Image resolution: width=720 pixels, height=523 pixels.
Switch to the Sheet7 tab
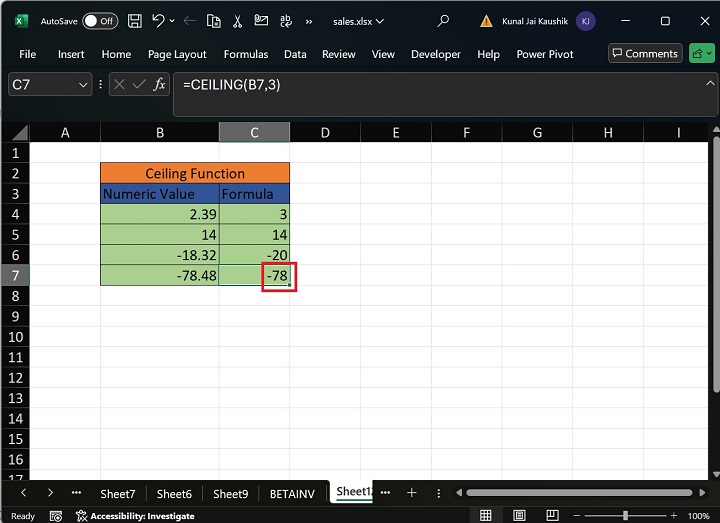click(x=118, y=494)
